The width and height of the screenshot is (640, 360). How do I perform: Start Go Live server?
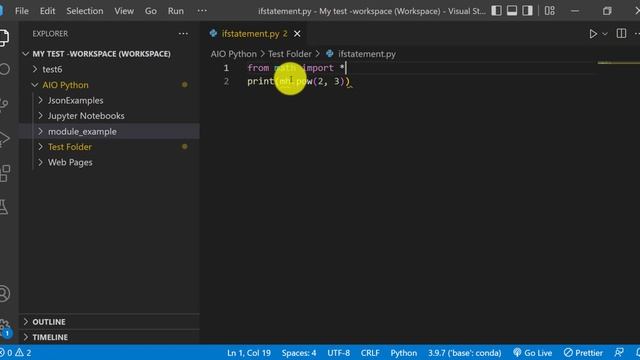532,353
